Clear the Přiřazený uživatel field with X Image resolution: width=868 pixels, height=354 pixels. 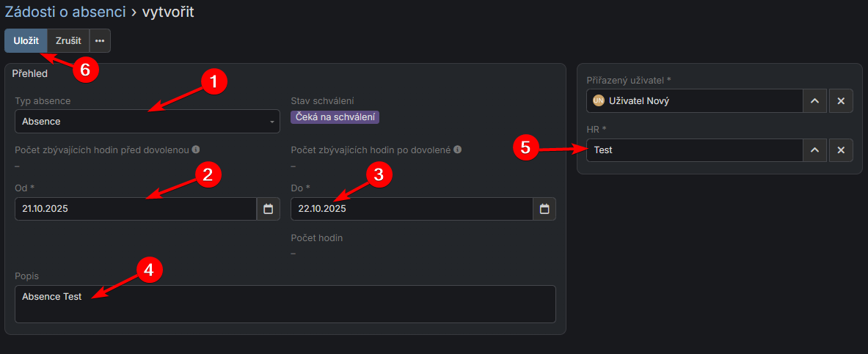tap(841, 101)
